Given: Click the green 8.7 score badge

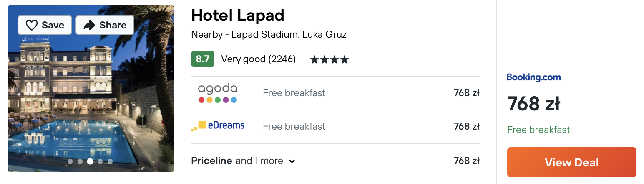Looking at the screenshot, I should (x=203, y=59).
